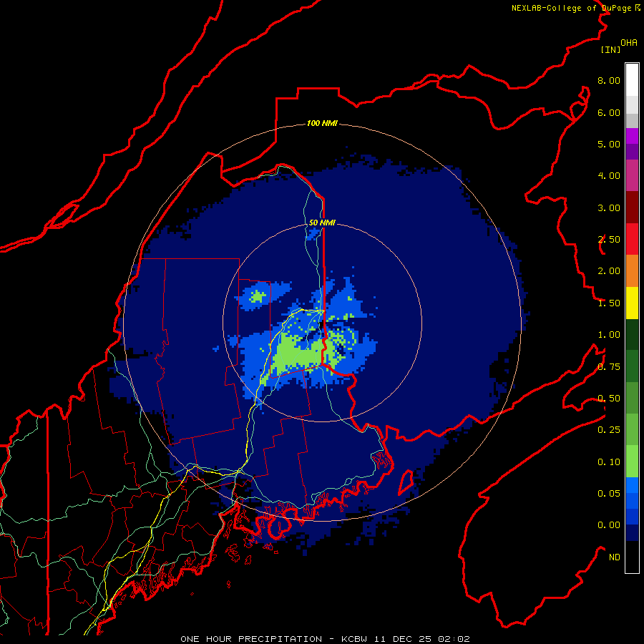This screenshot has height=644, width=644.
Task: Click the One Hour Precipitation KCBW caption
Action: tap(325, 639)
